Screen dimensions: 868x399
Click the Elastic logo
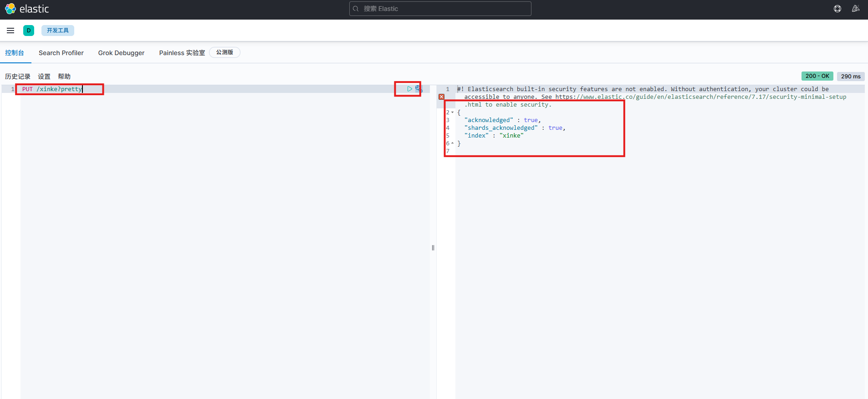[x=27, y=9]
